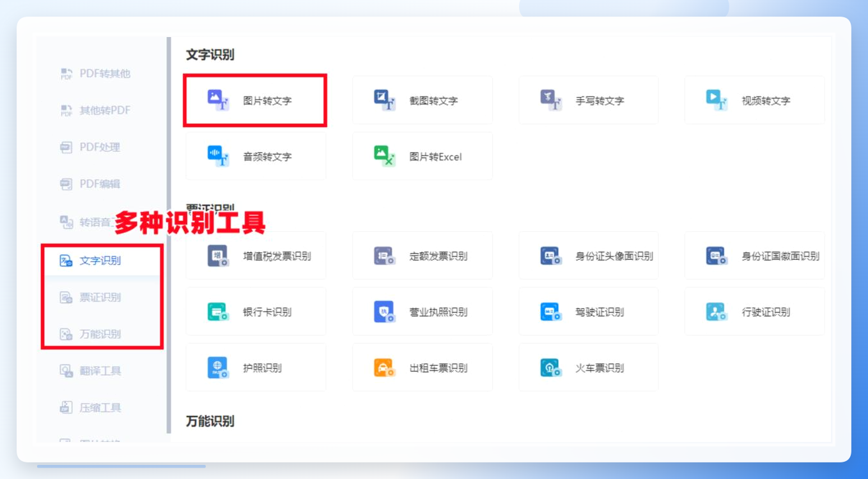
Task: Select the 截图转文字 icon
Action: [x=385, y=100]
